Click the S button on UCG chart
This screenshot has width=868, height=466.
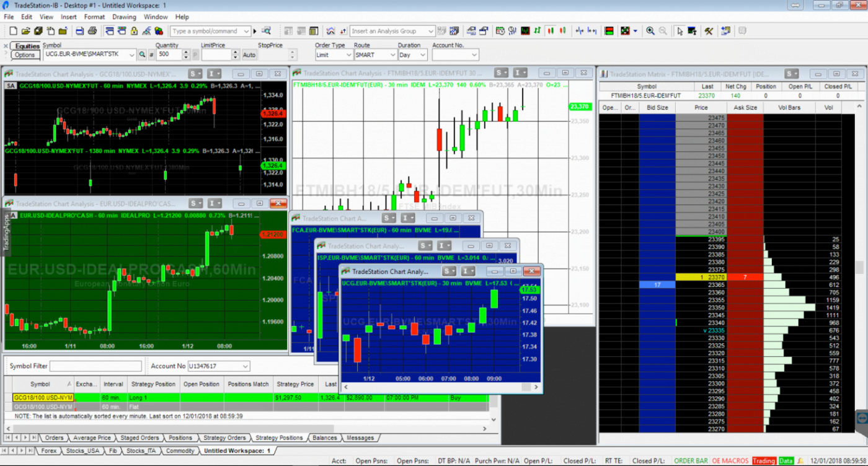coord(449,271)
